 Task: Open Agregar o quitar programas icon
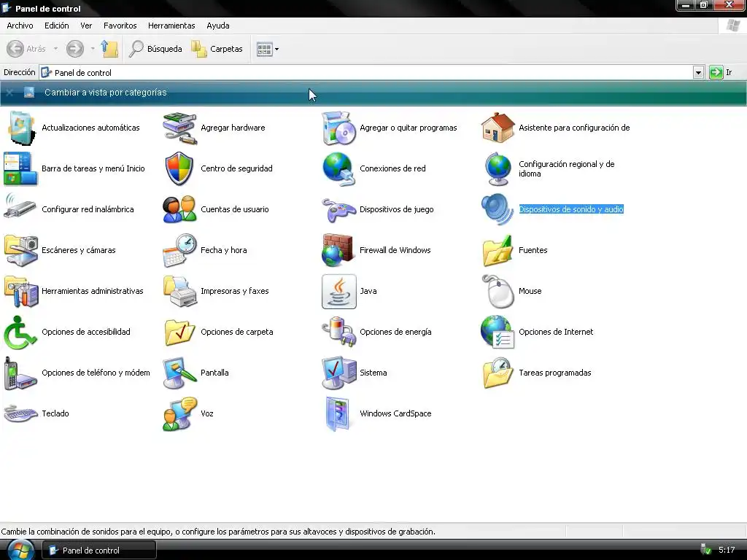tap(338, 128)
